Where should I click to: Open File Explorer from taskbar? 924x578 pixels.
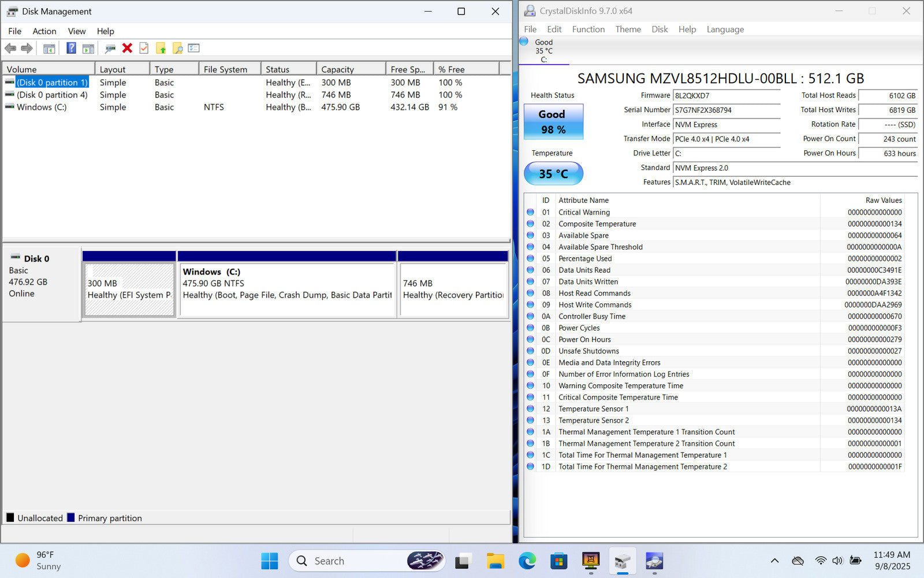point(495,561)
